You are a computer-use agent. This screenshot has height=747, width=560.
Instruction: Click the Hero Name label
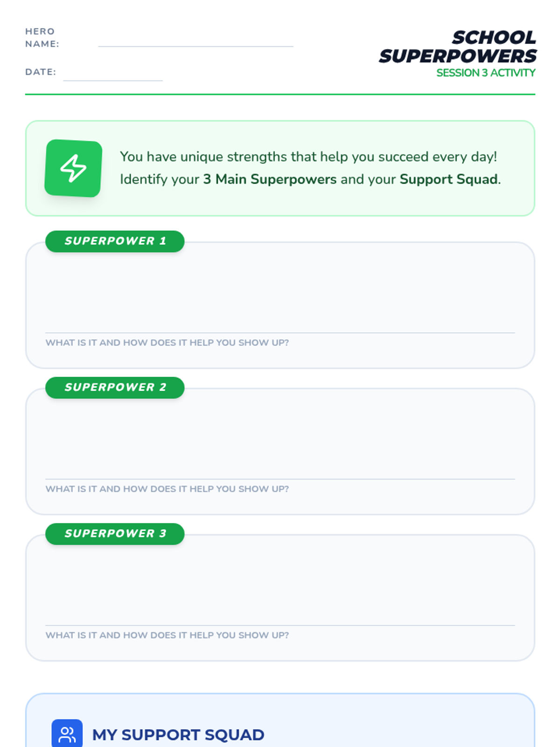point(42,37)
